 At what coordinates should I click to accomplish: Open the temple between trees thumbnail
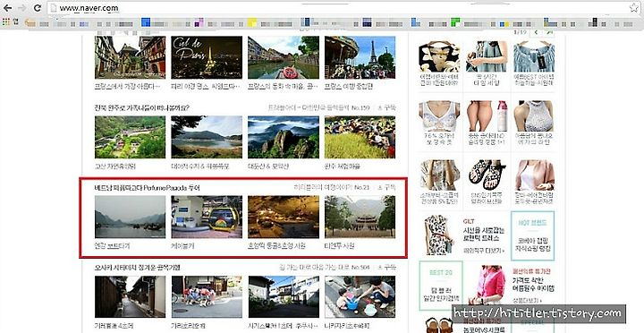(360, 217)
